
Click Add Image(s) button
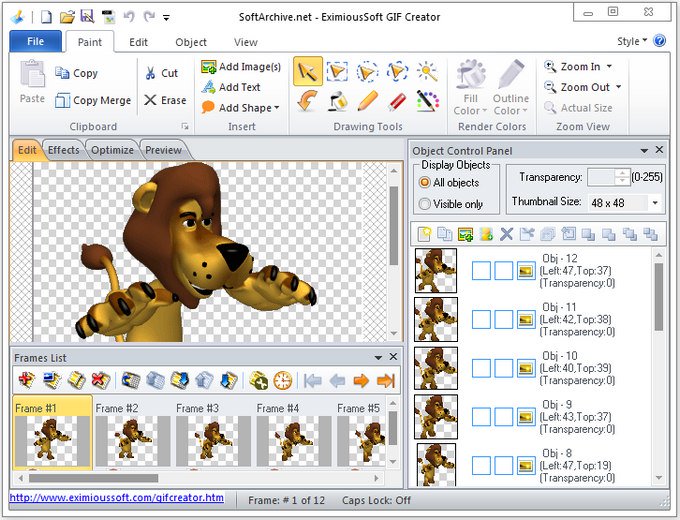(x=241, y=66)
